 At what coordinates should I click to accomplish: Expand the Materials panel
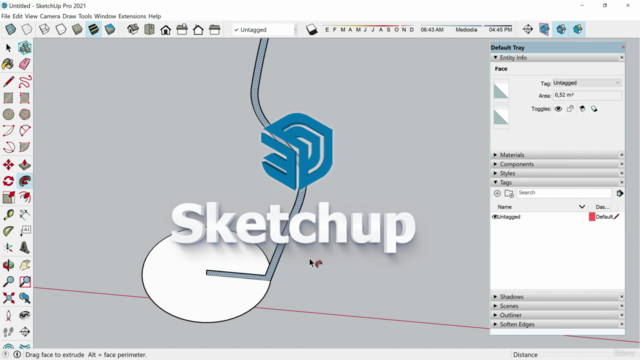pos(496,155)
